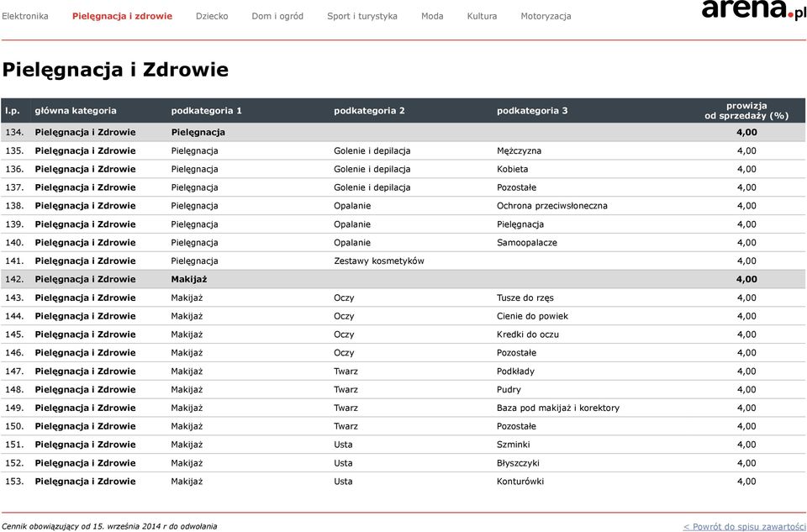Image resolution: width=807 pixels, height=532 pixels.
Task: Click Pozostałe in row 137
Action: pos(516,187)
